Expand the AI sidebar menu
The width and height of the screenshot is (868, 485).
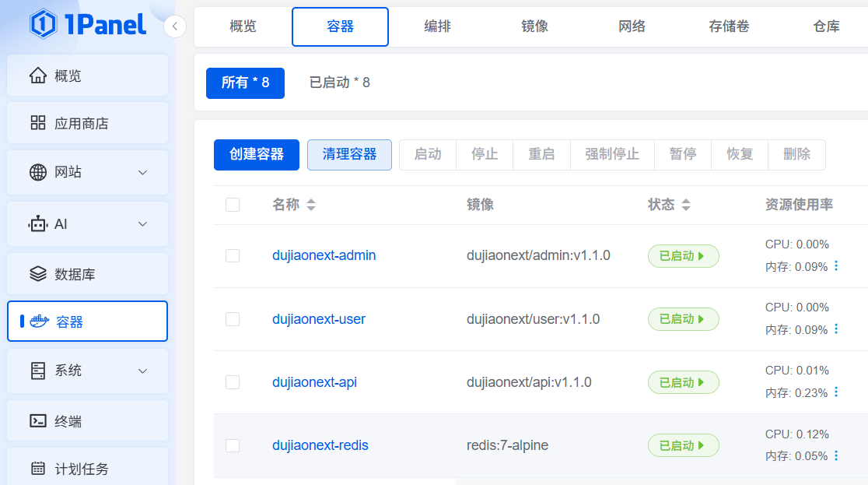click(x=142, y=224)
